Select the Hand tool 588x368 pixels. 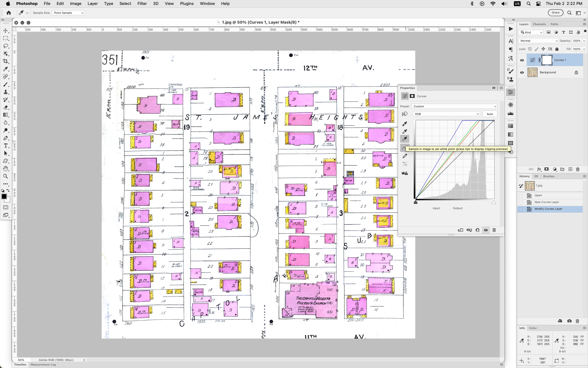[x=6, y=169]
